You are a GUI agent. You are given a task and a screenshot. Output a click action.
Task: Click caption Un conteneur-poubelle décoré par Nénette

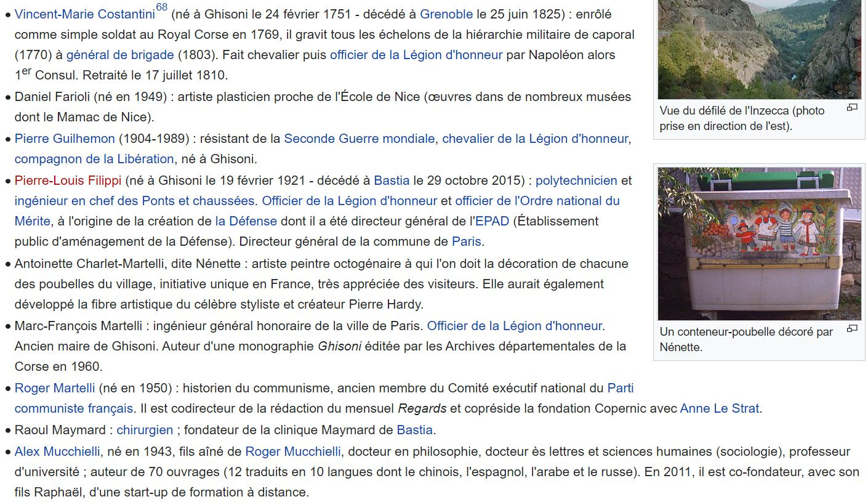[x=746, y=339]
